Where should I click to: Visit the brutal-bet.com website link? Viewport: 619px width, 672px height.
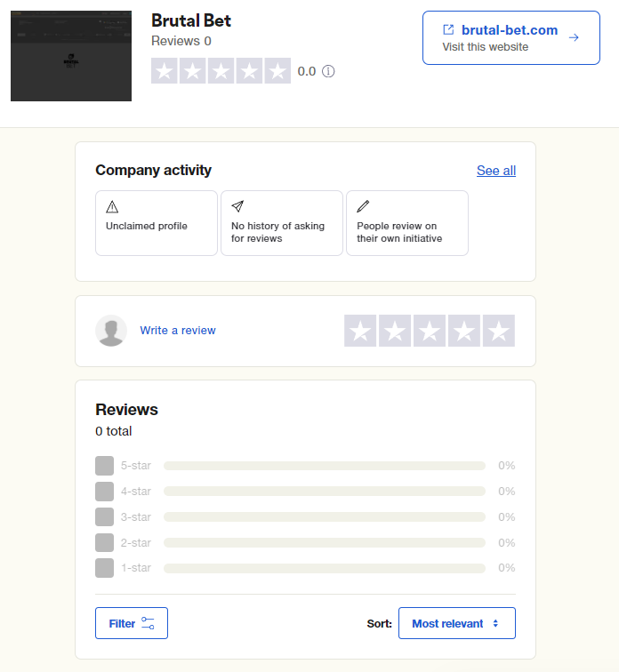tap(510, 30)
